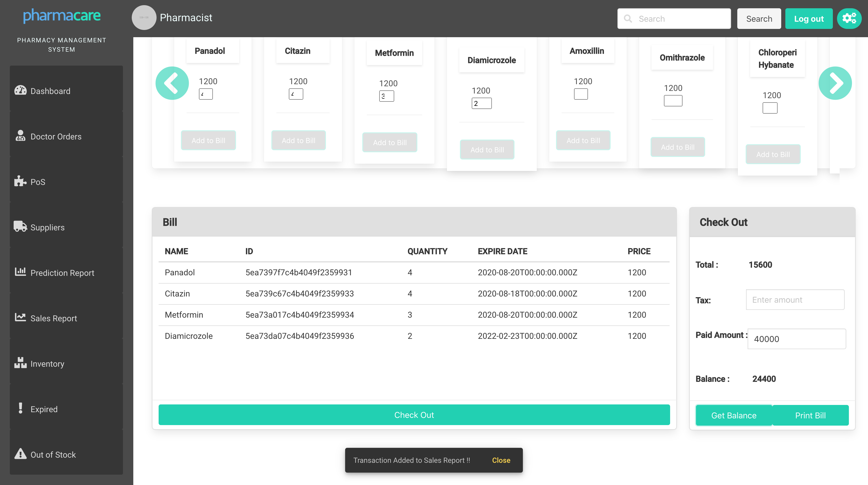This screenshot has width=868, height=485.
Task: Open Sales Report from sidebar
Action: [53, 318]
